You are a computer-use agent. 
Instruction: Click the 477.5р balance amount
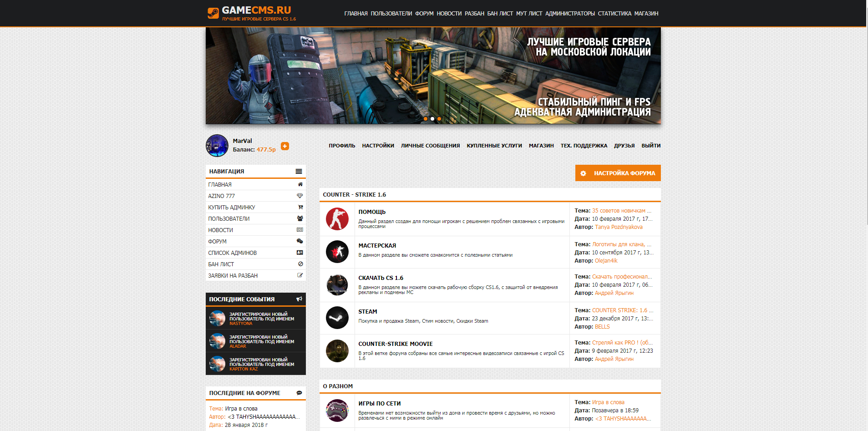pyautogui.click(x=266, y=150)
